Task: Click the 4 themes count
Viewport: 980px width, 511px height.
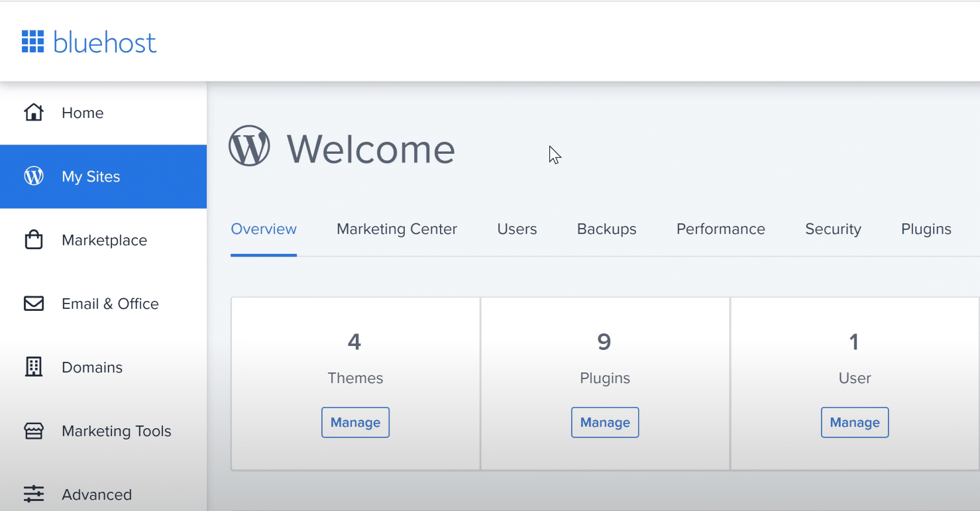Action: point(354,342)
